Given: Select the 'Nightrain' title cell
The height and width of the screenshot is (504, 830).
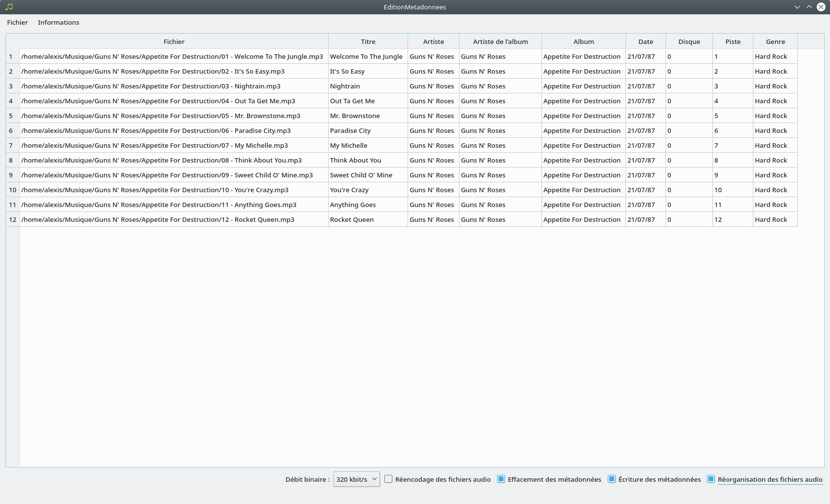Looking at the screenshot, I should (368, 86).
